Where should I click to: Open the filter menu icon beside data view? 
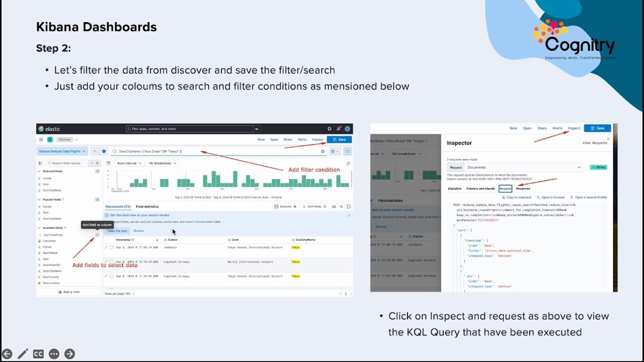(x=95, y=151)
